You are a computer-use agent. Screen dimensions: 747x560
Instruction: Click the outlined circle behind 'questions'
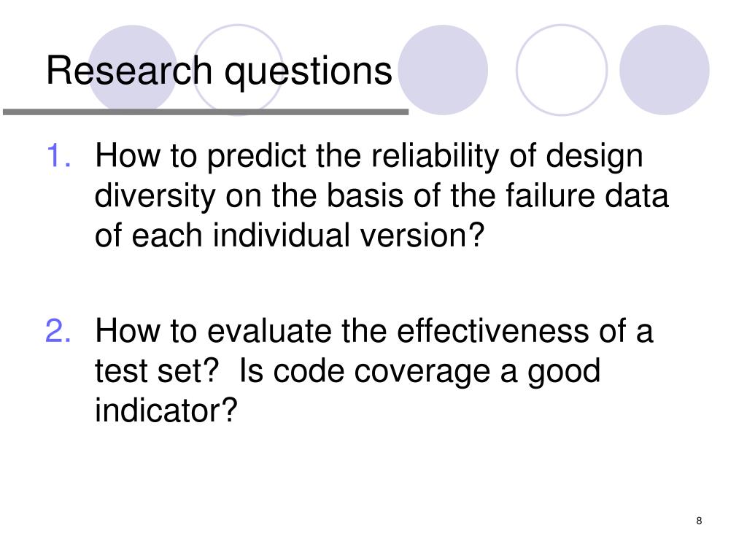point(238,69)
